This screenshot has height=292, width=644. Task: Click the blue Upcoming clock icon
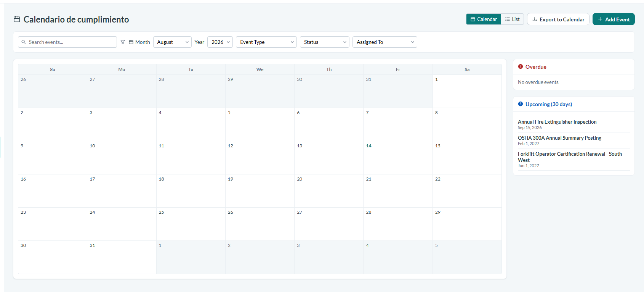point(521,104)
